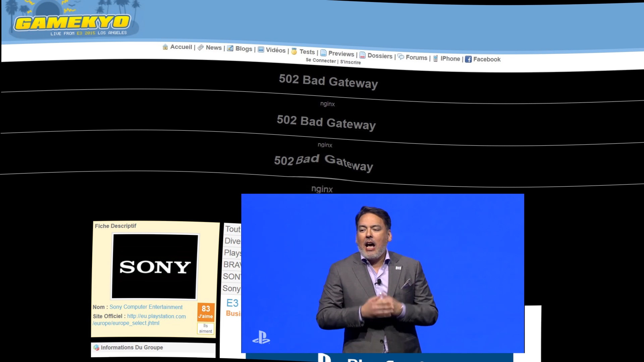Click the iPhone device icon
The height and width of the screenshot is (362, 644).
pyautogui.click(x=435, y=58)
